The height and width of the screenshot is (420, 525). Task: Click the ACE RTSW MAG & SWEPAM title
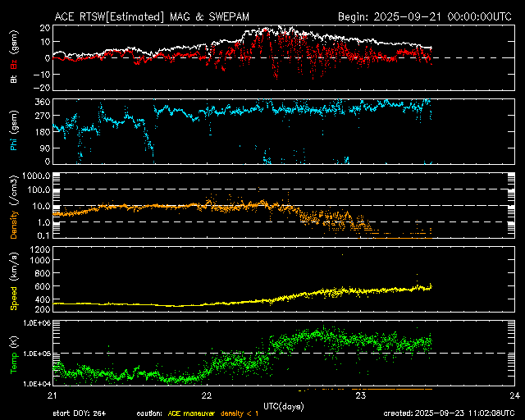click(162, 16)
